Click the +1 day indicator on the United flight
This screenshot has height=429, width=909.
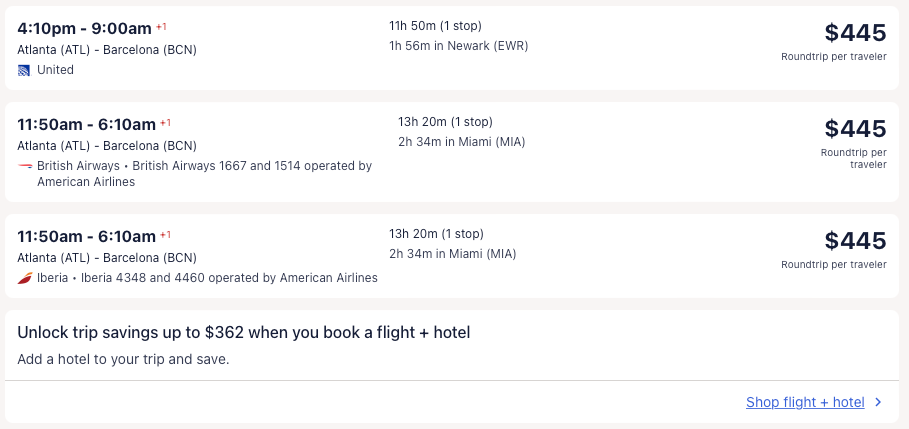161,26
